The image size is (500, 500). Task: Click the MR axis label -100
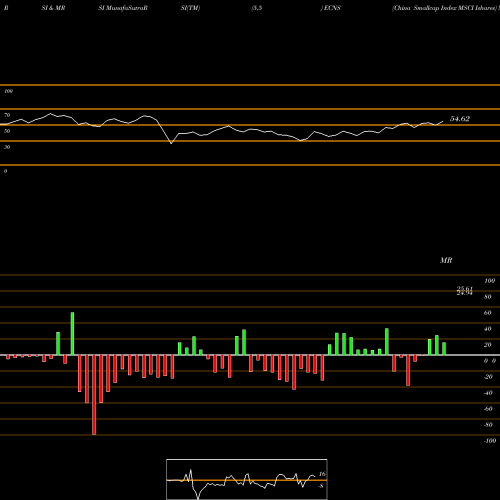coord(490,441)
